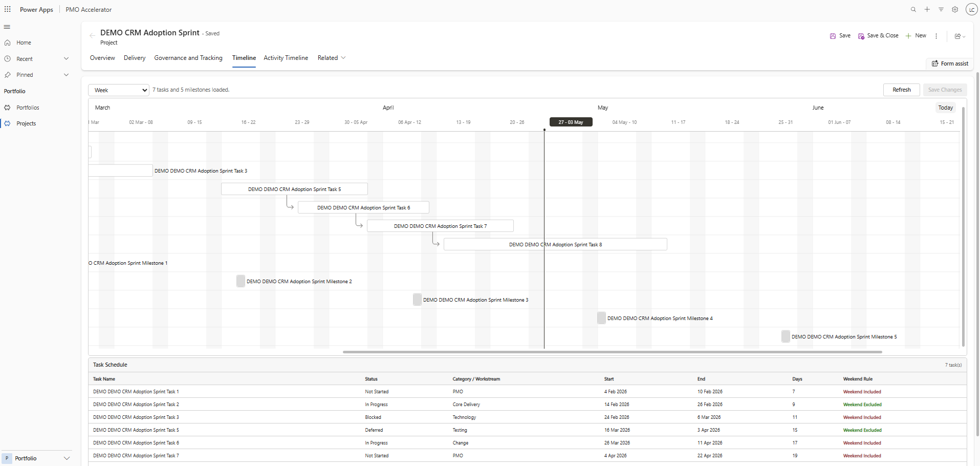Toggle the hamburger navigation menu
The height and width of the screenshot is (466, 980).
7,27
